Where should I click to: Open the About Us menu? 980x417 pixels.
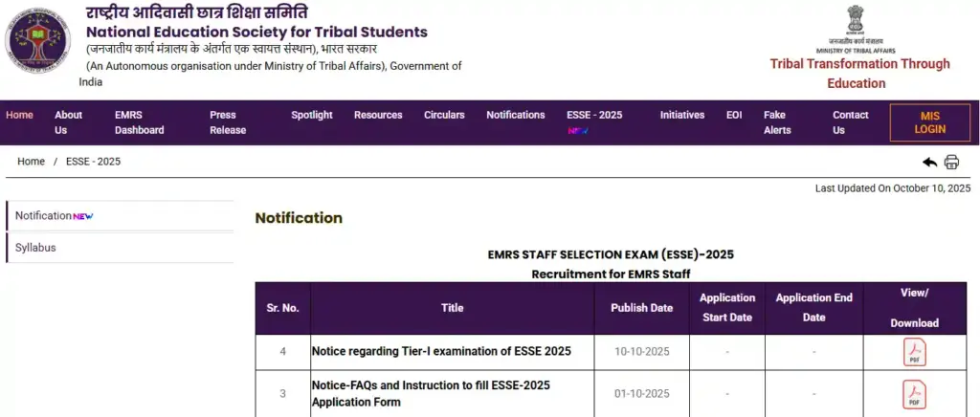click(68, 122)
